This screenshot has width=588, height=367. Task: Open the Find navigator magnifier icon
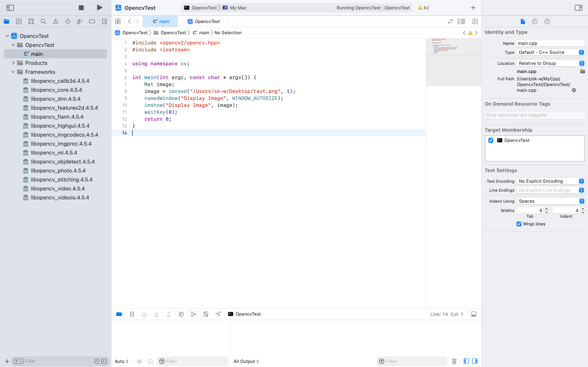coord(43,21)
